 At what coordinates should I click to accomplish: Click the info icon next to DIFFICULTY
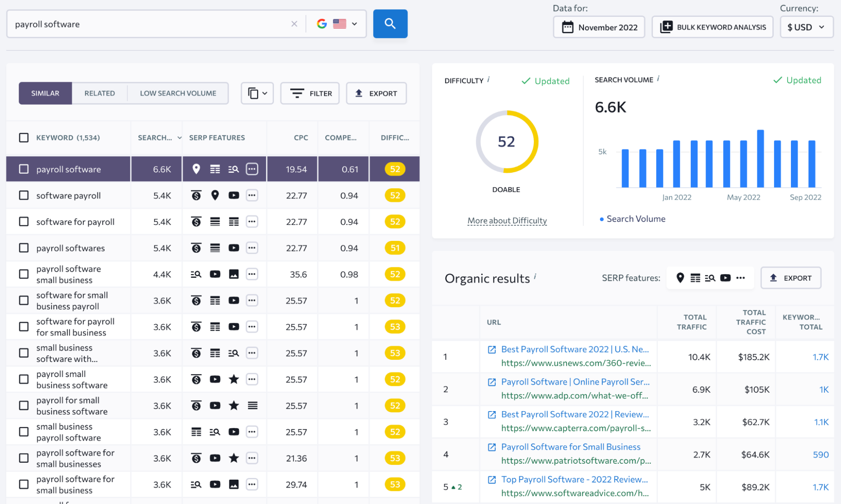tap(488, 79)
